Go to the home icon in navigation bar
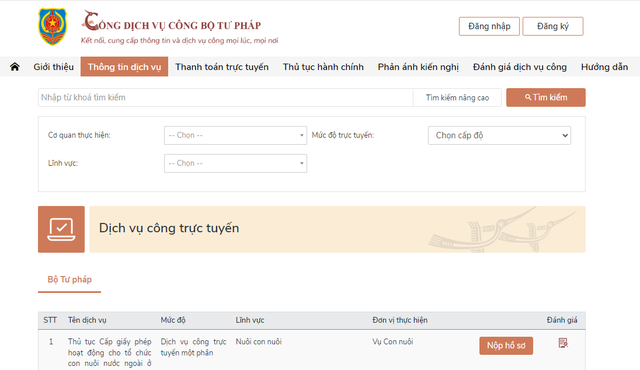 [x=15, y=66]
